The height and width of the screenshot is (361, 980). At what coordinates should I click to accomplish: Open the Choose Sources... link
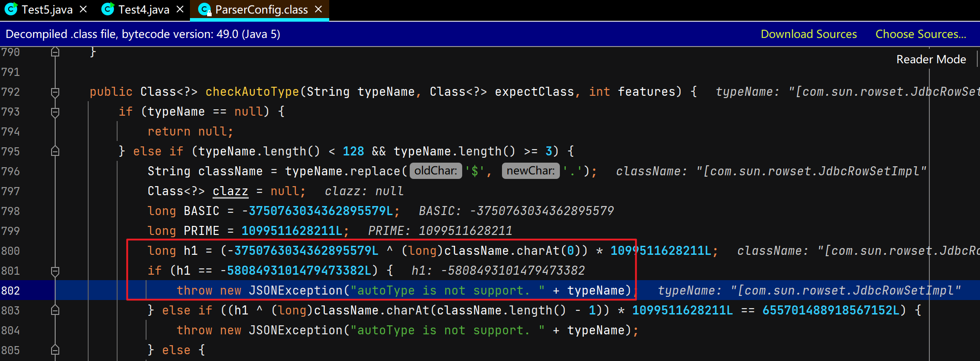point(921,34)
